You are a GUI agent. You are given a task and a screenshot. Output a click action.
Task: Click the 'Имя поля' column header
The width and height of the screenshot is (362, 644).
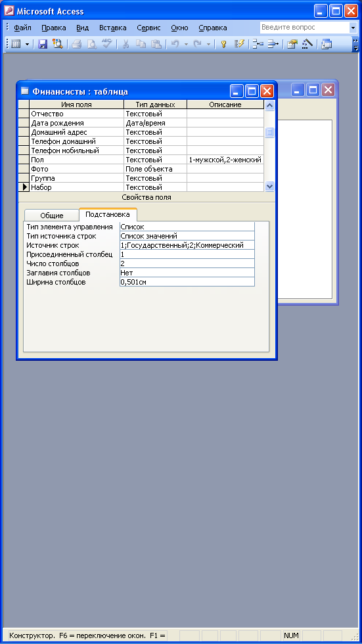point(76,104)
